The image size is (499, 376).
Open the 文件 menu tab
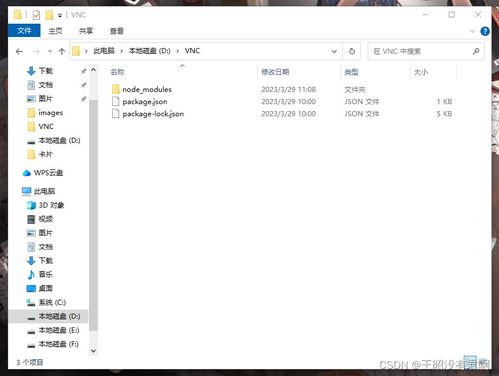tap(24, 31)
